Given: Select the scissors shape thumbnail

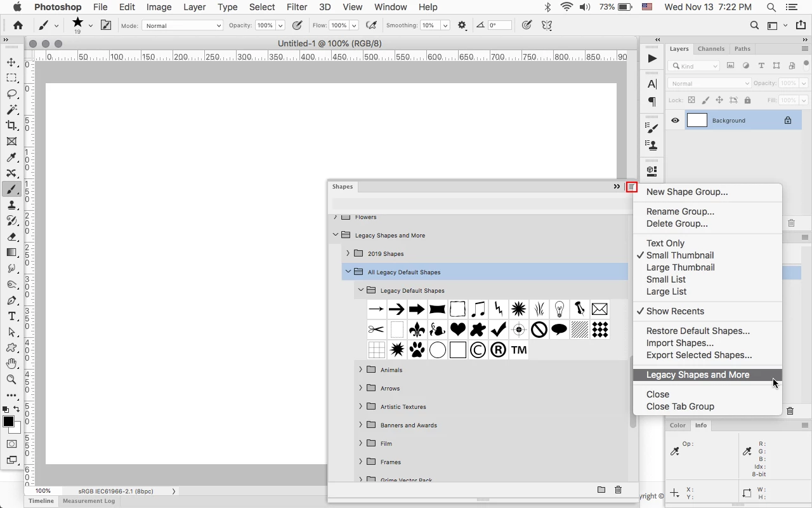Looking at the screenshot, I should click(x=376, y=330).
